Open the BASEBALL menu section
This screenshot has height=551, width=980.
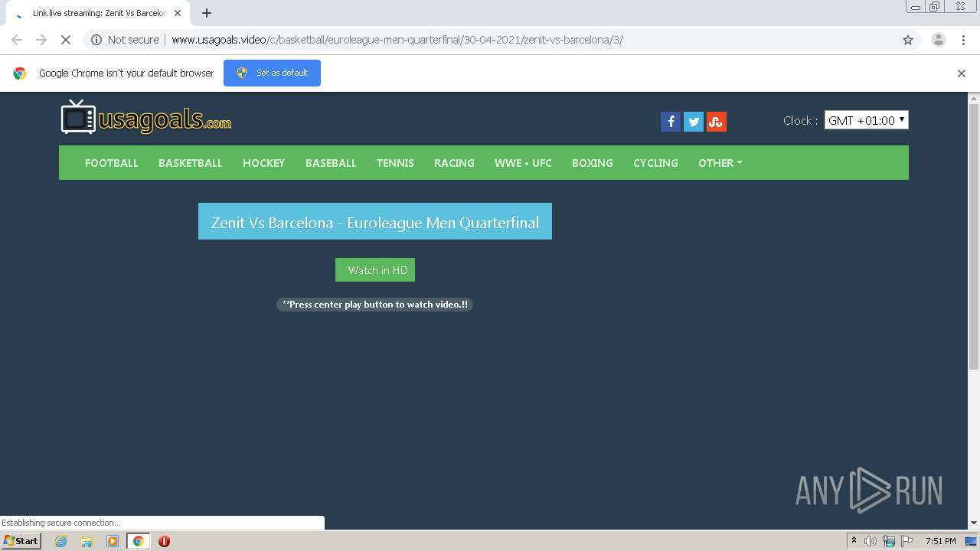click(x=331, y=163)
